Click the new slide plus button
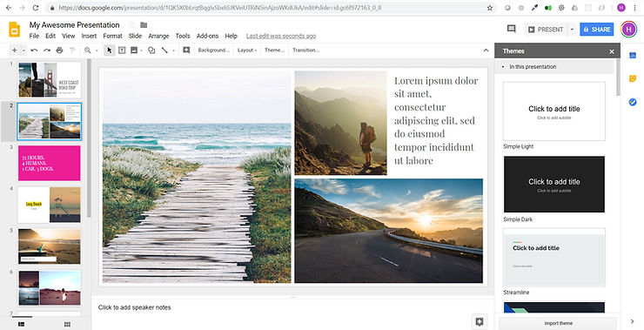This screenshot has width=644, height=330. (x=15, y=51)
